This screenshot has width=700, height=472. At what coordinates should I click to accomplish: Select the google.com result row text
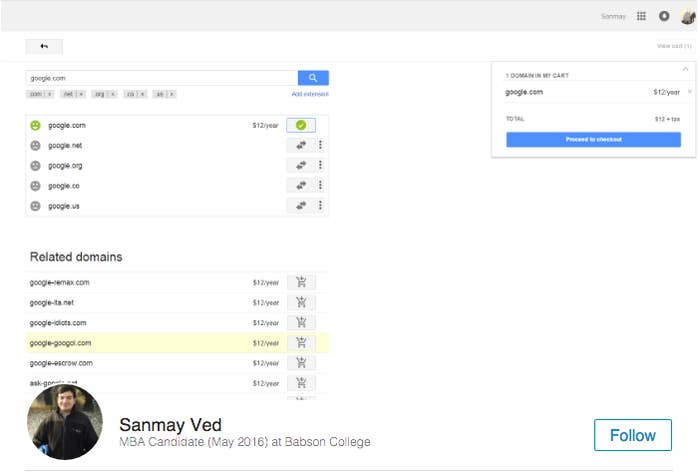[x=67, y=125]
